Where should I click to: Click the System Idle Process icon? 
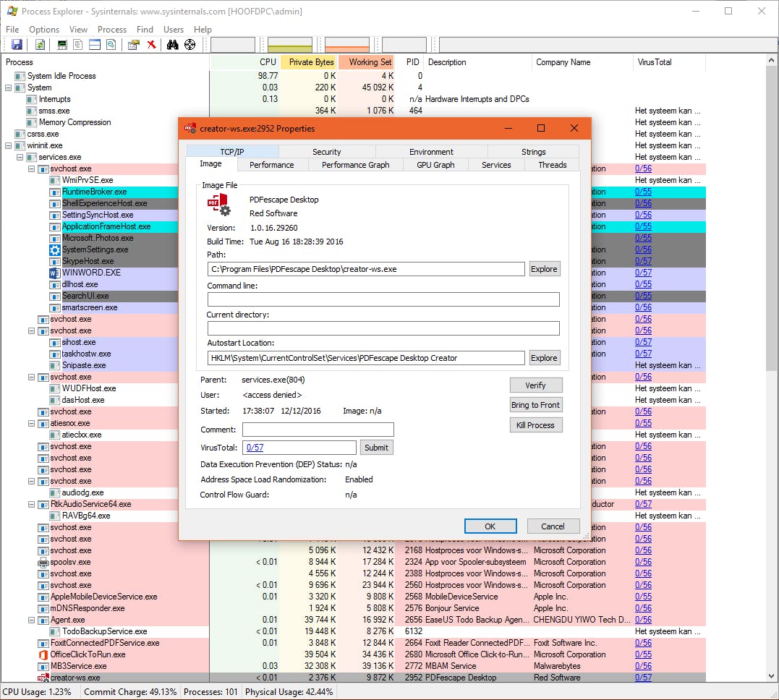(x=20, y=76)
